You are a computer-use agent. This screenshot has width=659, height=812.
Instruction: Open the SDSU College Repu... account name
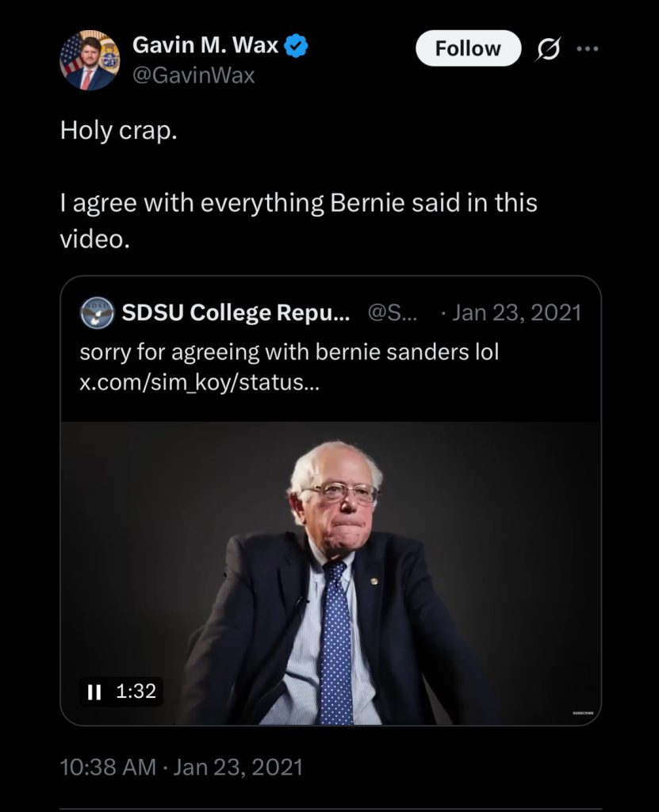coord(236,313)
